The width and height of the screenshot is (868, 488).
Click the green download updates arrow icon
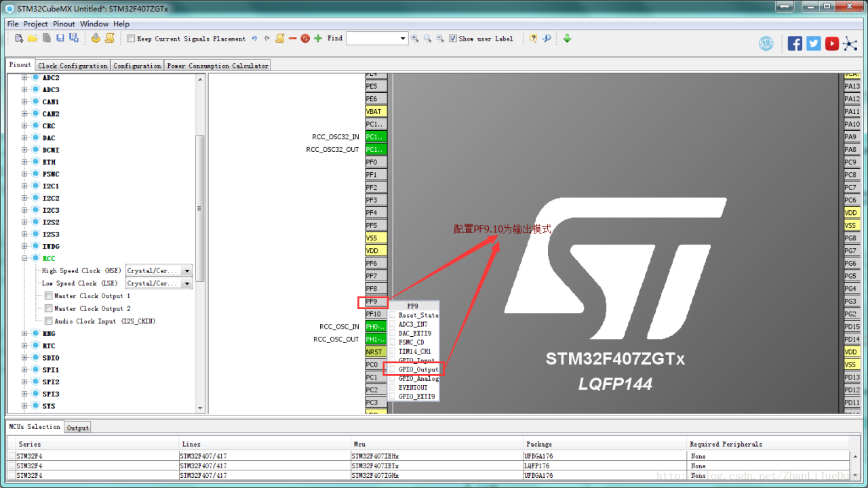click(x=567, y=39)
